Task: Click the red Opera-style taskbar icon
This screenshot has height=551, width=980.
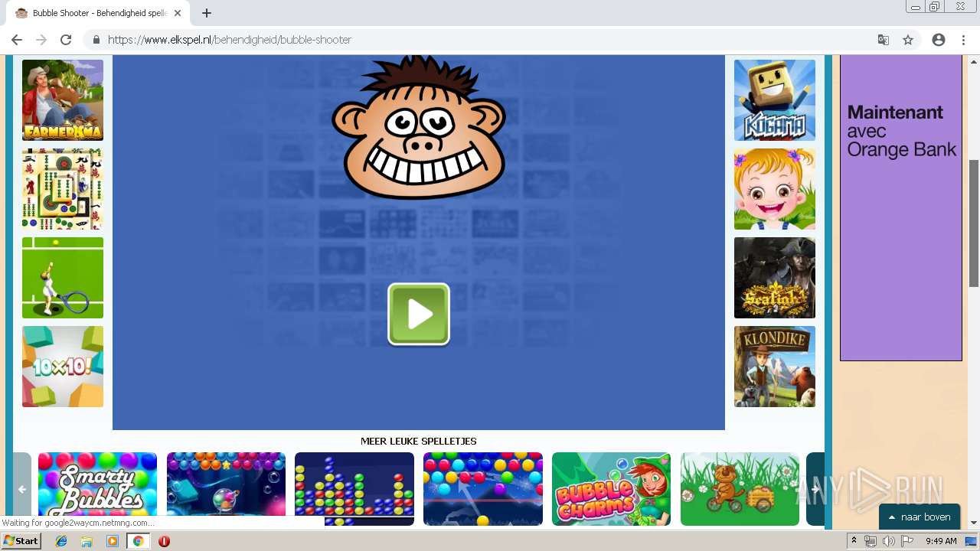Action: [x=164, y=541]
